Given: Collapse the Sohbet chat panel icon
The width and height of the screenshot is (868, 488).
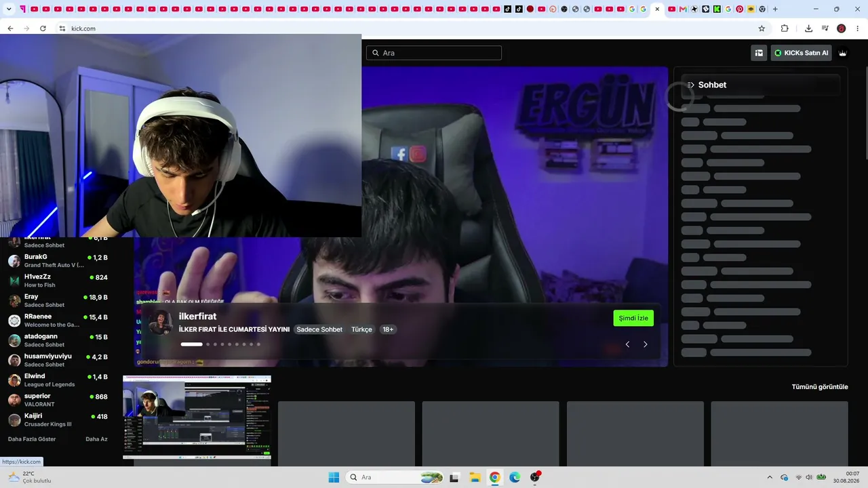Looking at the screenshot, I should pyautogui.click(x=690, y=85).
